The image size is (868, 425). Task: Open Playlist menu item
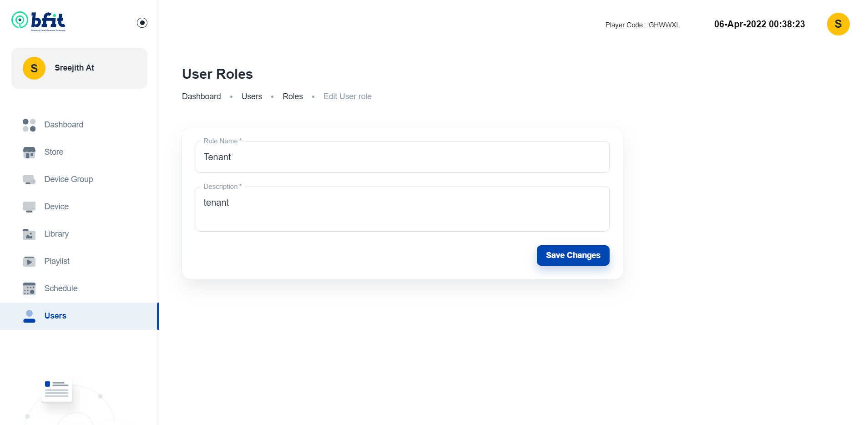pos(57,261)
